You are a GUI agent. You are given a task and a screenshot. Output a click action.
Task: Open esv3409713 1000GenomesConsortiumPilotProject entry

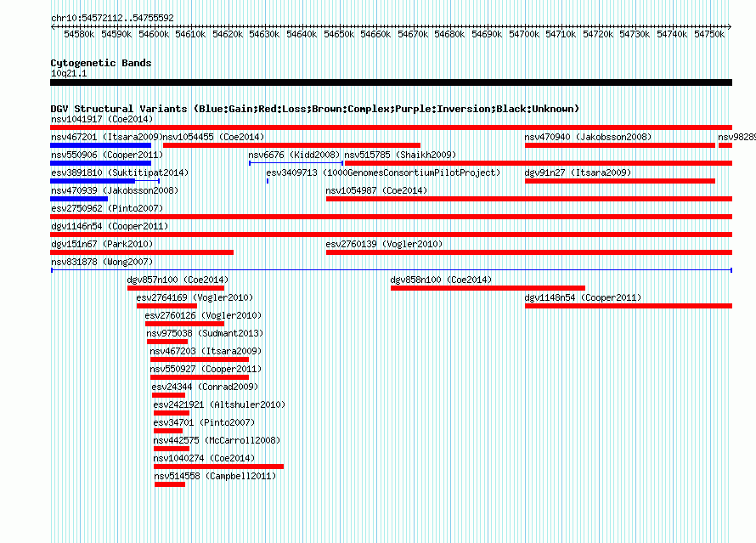point(383,173)
